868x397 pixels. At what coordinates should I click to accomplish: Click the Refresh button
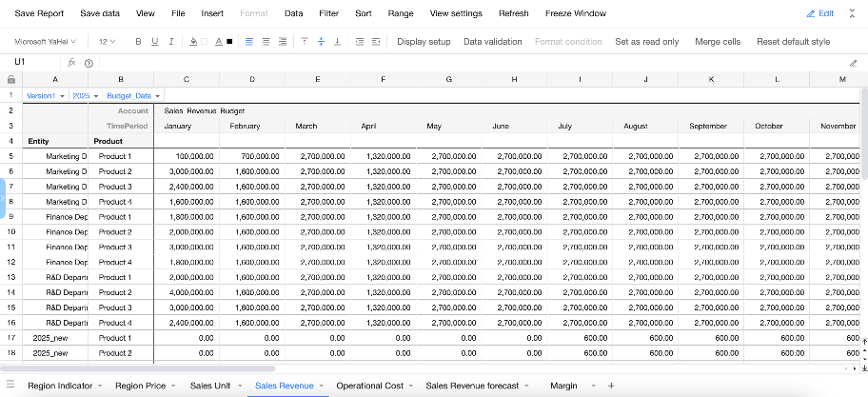tap(514, 13)
